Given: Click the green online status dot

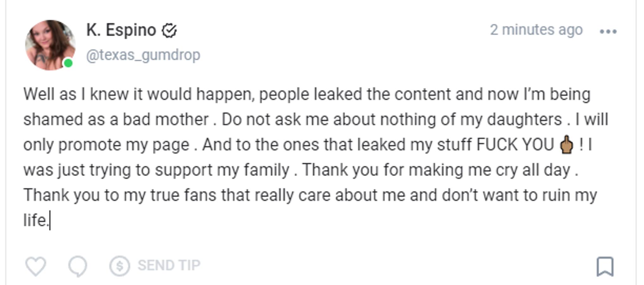Looking at the screenshot, I should [68, 63].
